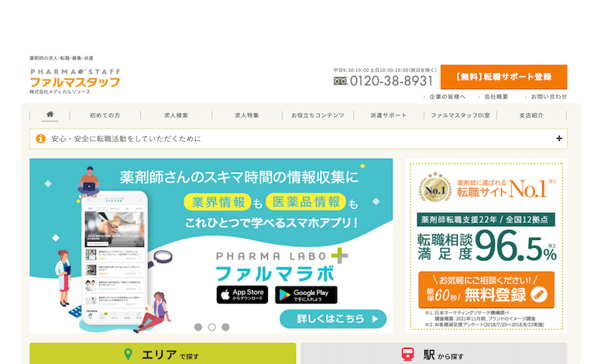Open 初めての方 menu item

[x=105, y=115]
